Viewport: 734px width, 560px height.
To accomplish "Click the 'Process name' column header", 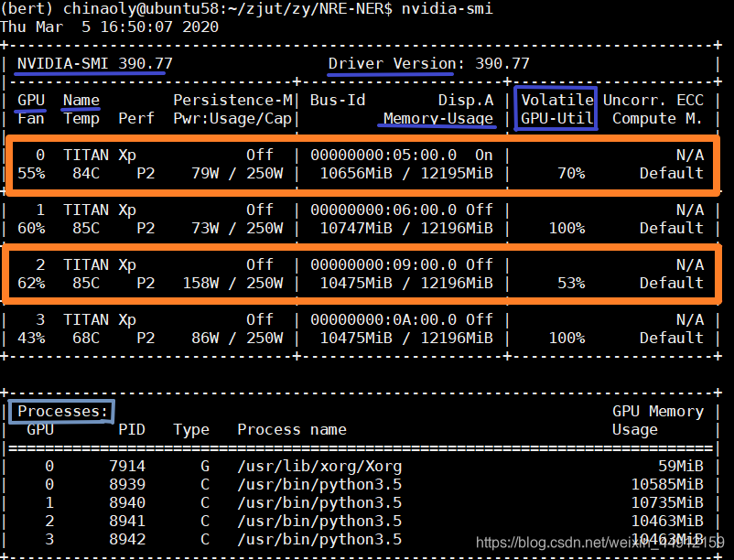I will pos(292,429).
